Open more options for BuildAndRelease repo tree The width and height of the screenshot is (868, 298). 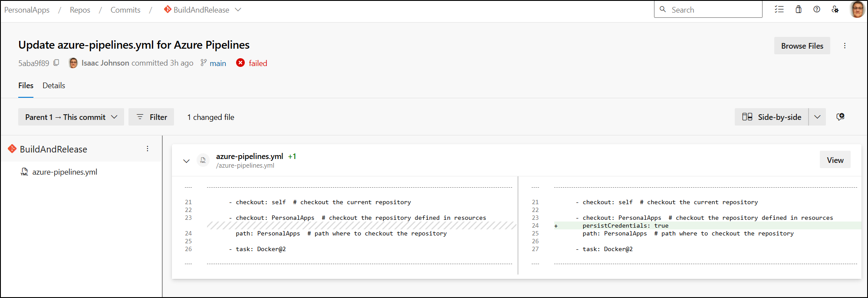point(148,149)
